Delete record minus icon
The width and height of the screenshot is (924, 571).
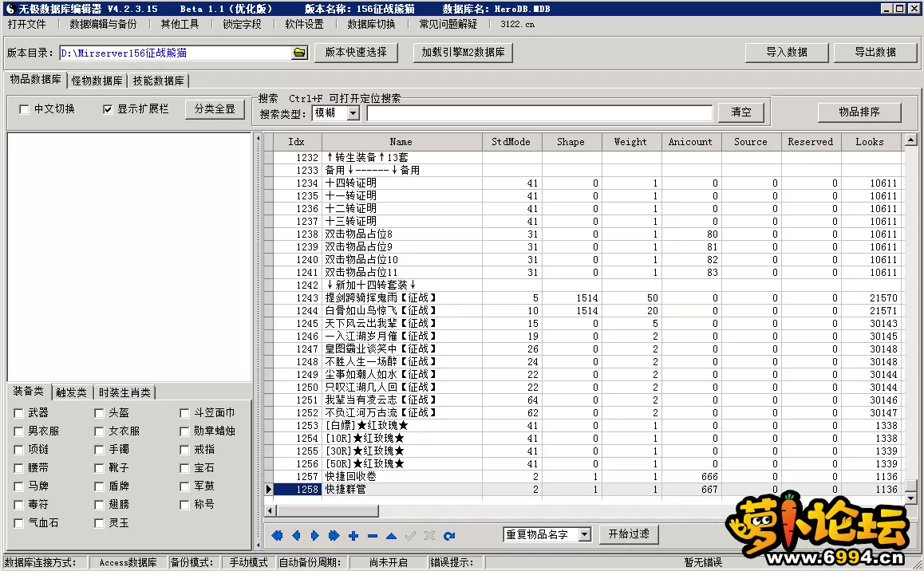pos(372,536)
